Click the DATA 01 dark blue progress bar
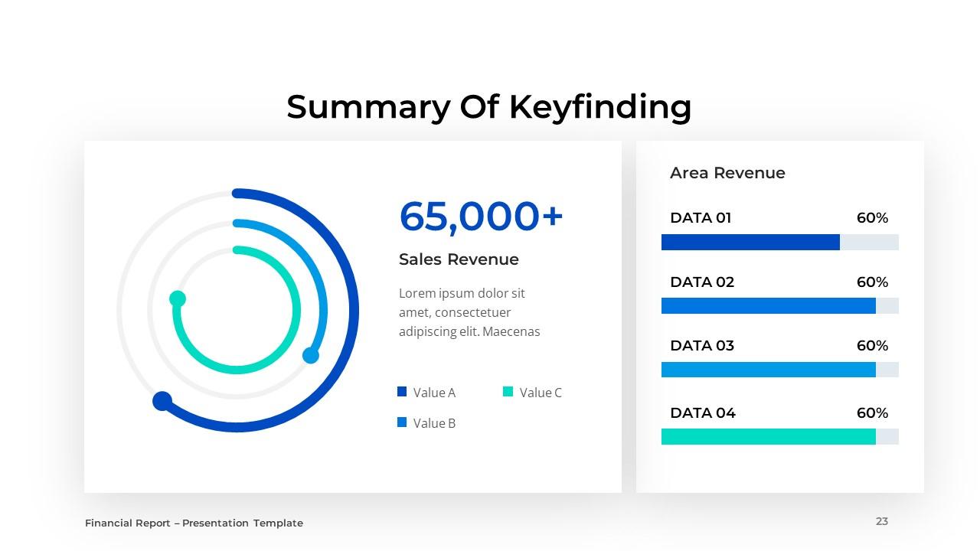This screenshot has width=980, height=551. click(x=750, y=243)
